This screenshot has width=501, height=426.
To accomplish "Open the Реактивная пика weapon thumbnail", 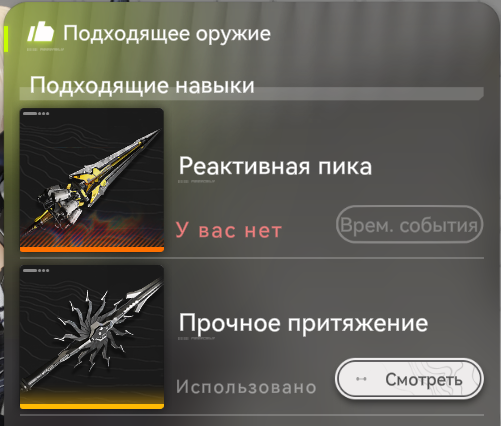I will point(92,180).
